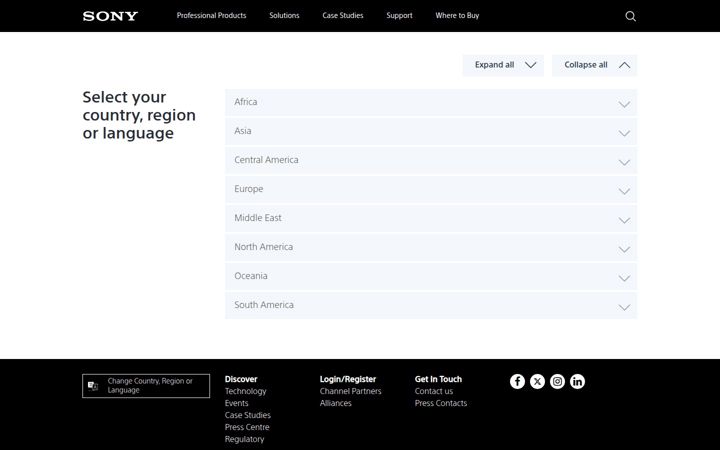Expand the Asia region row
720x450 pixels.
click(x=431, y=131)
